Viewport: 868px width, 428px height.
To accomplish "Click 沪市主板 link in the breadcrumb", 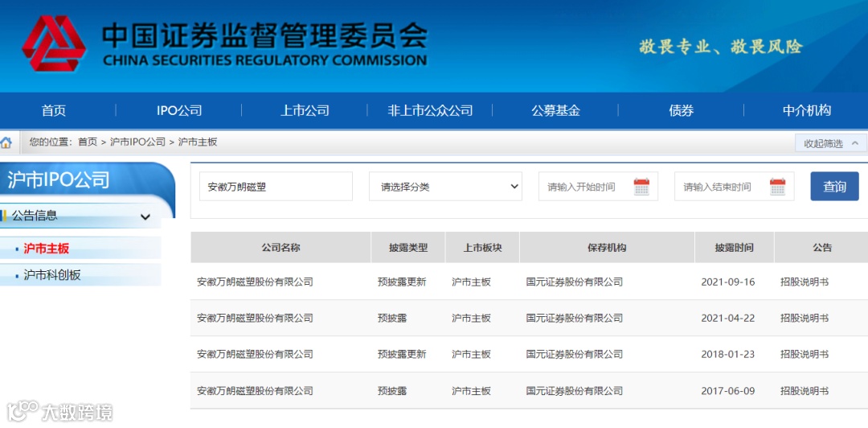I will pyautogui.click(x=198, y=142).
